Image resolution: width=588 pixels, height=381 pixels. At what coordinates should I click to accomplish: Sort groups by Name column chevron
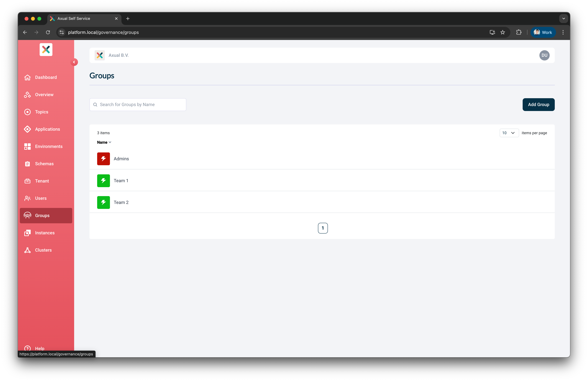(110, 142)
